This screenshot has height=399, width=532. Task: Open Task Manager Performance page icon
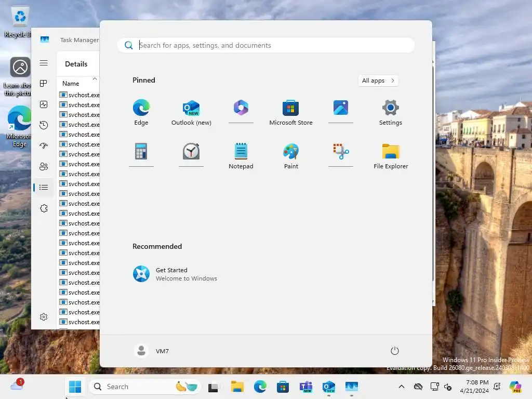(44, 104)
